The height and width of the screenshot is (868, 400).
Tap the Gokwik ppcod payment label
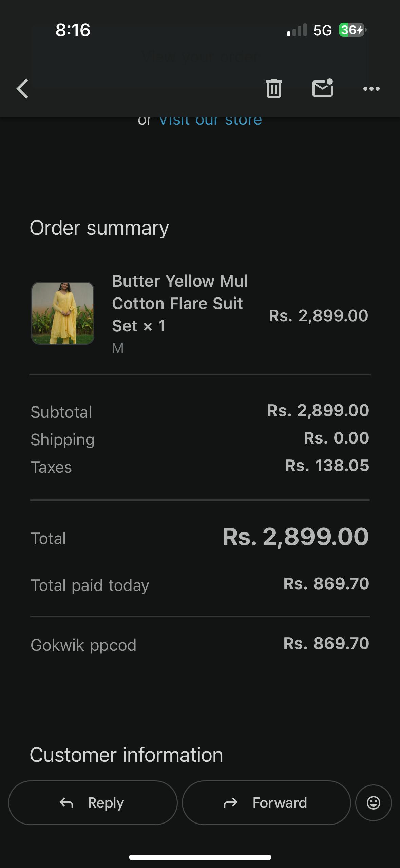click(83, 645)
